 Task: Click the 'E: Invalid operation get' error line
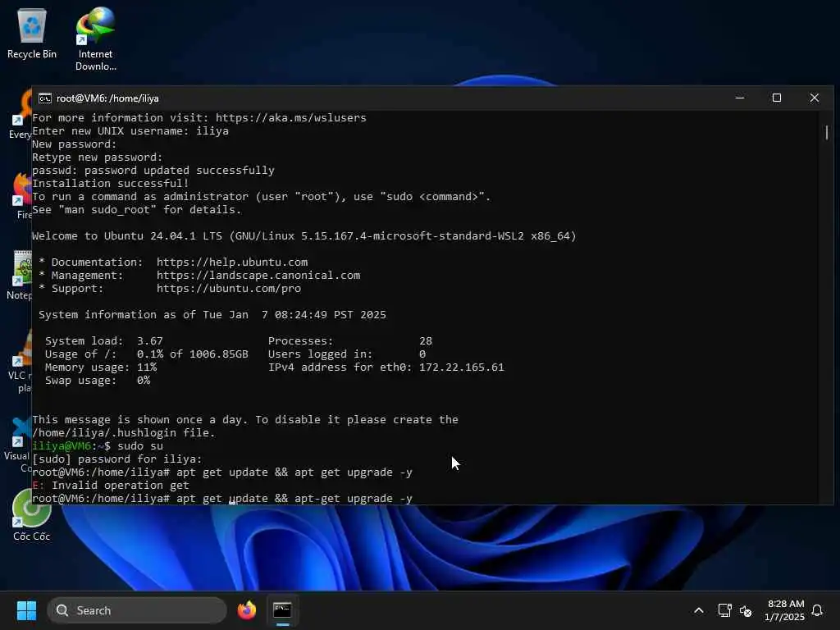tap(111, 486)
